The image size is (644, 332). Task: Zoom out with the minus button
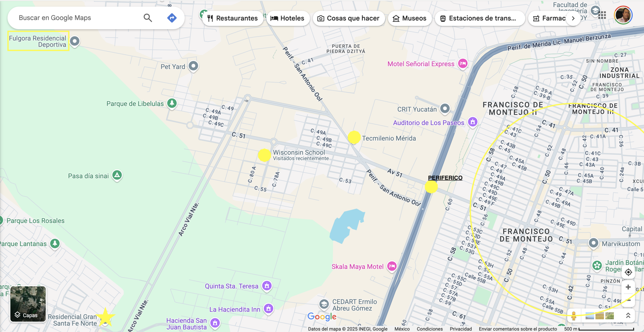point(628,300)
